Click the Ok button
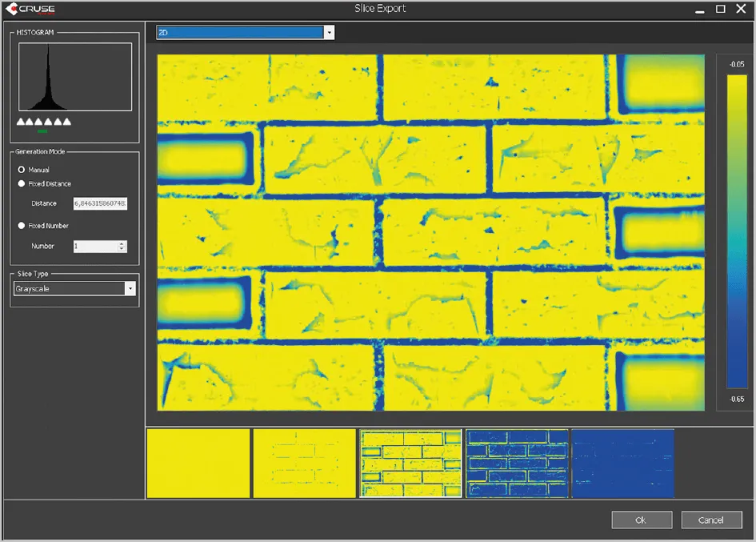Screen dimensions: 756x542 point(641,520)
